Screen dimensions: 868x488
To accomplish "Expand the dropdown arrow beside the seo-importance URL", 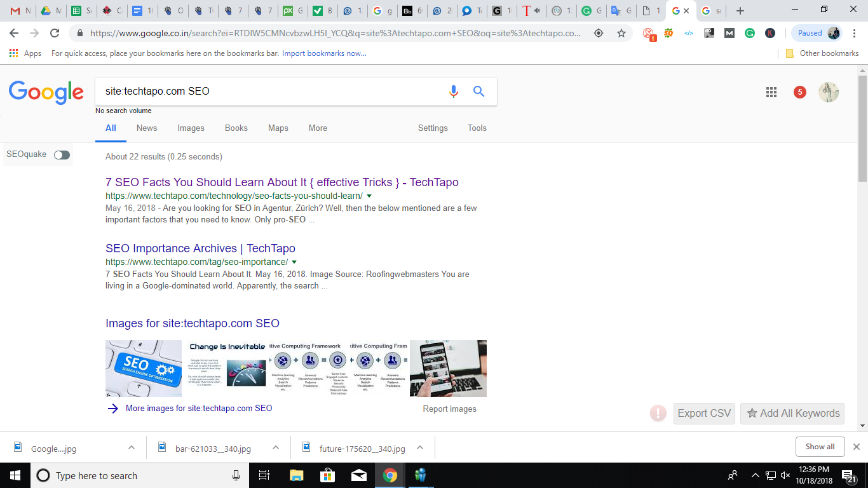I will [x=294, y=262].
